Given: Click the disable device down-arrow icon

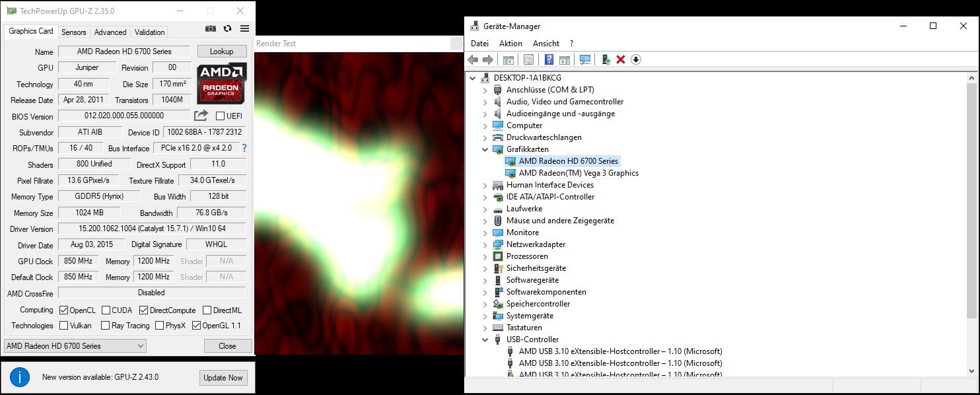Looking at the screenshot, I should [x=636, y=59].
